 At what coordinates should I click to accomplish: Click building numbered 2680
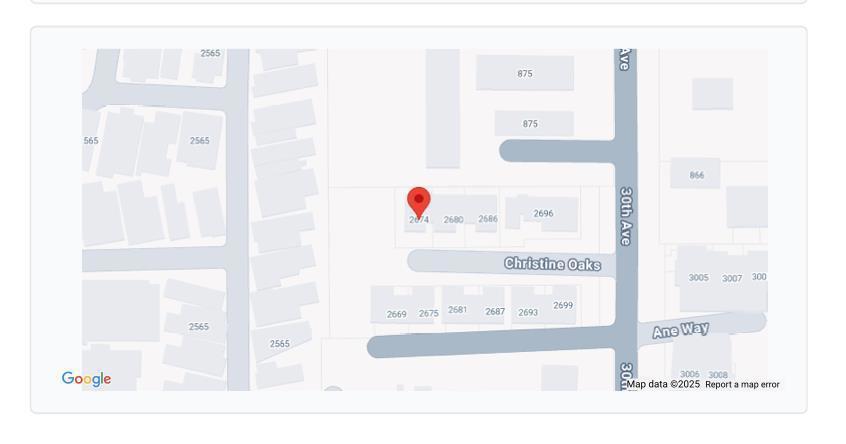[453, 220]
